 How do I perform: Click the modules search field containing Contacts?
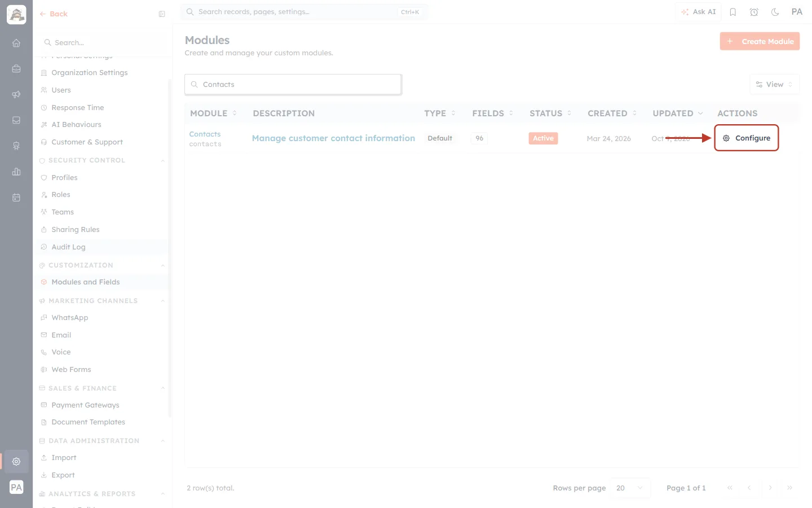click(x=293, y=85)
